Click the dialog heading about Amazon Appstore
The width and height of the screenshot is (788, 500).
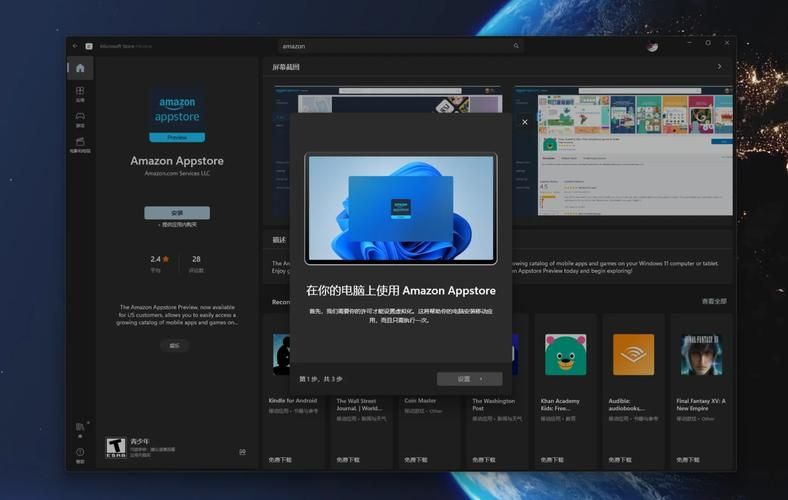(401, 290)
